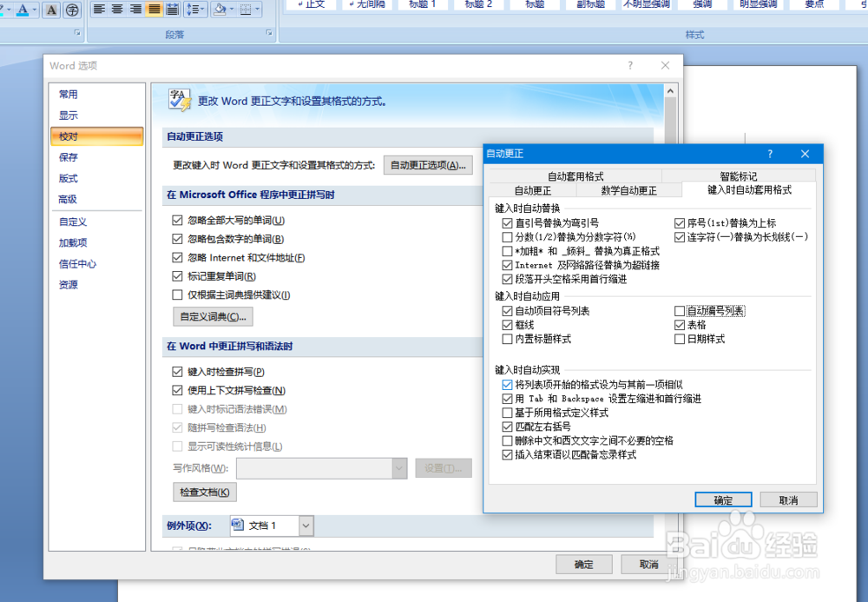The width and height of the screenshot is (868, 602).
Task: Select 键入时自动套用格式 tab
Action: (x=749, y=190)
